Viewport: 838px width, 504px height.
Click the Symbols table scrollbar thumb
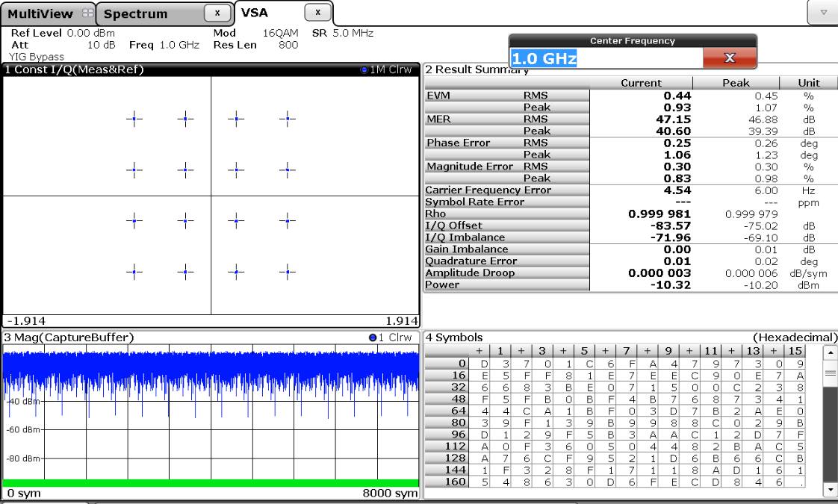[830, 373]
